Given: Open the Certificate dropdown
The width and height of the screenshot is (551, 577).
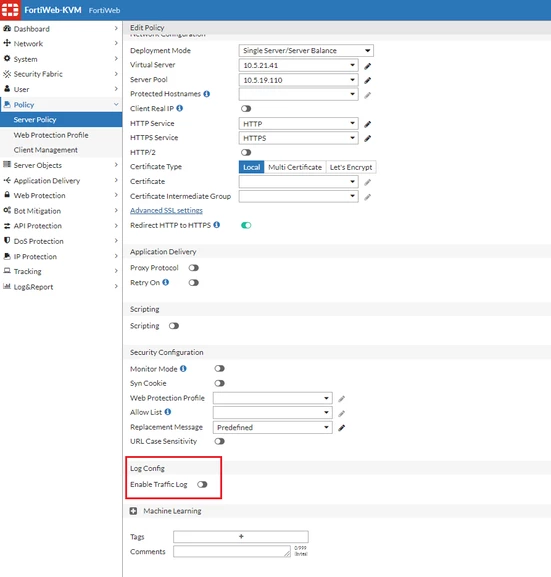Looking at the screenshot, I should pos(299,181).
